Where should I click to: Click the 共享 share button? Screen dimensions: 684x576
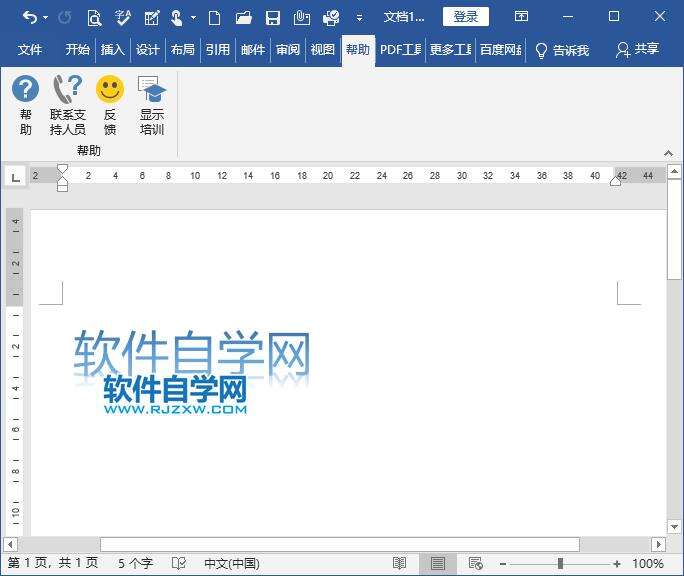coord(637,49)
